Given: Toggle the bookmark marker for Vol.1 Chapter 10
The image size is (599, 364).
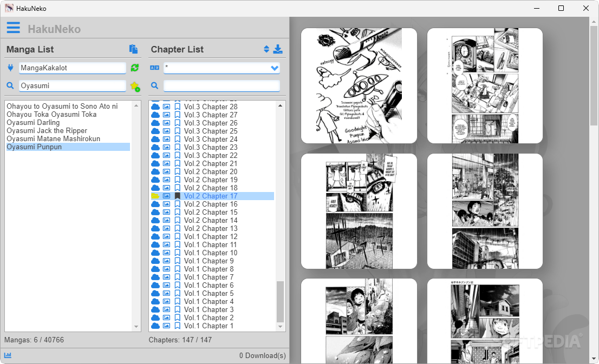Looking at the screenshot, I should (x=177, y=253).
